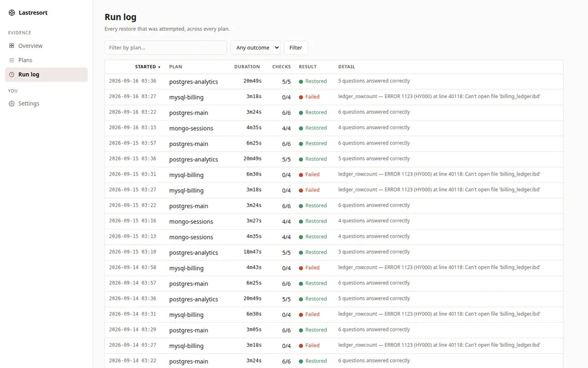Click mysql-billing in the 2026-09-15 03:31 row

tap(186, 175)
